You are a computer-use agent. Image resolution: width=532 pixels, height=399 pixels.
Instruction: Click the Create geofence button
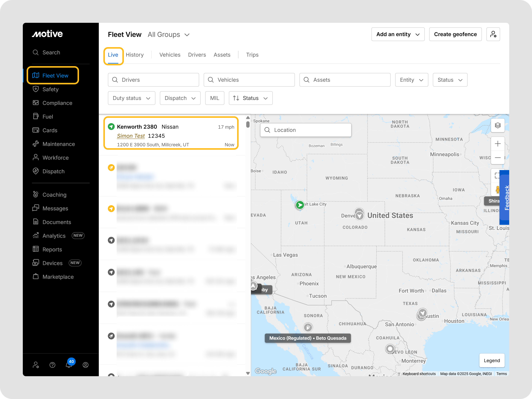[455, 34]
